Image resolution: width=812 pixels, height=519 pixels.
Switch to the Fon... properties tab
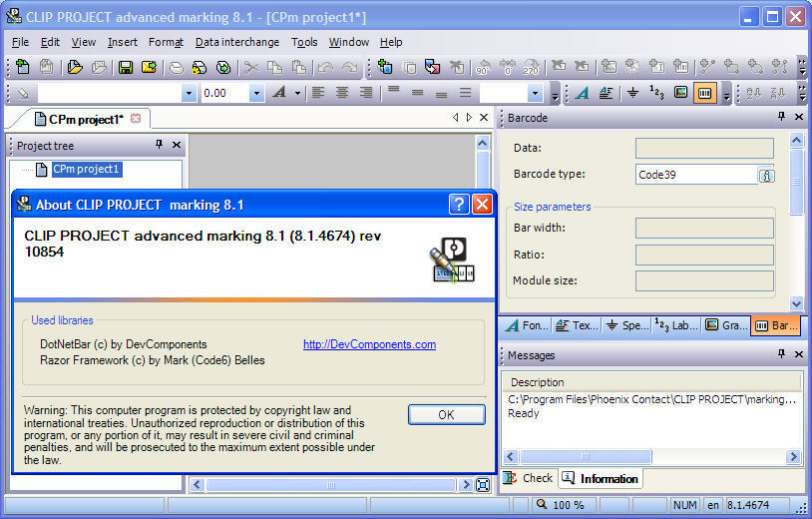coord(526,325)
